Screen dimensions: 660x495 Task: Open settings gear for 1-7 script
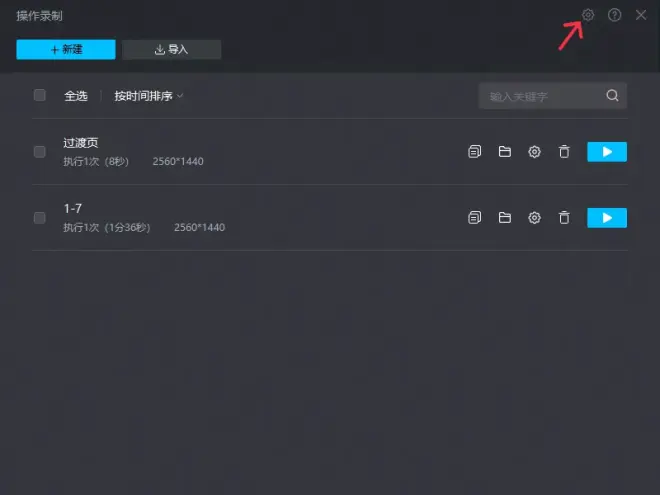click(x=534, y=218)
